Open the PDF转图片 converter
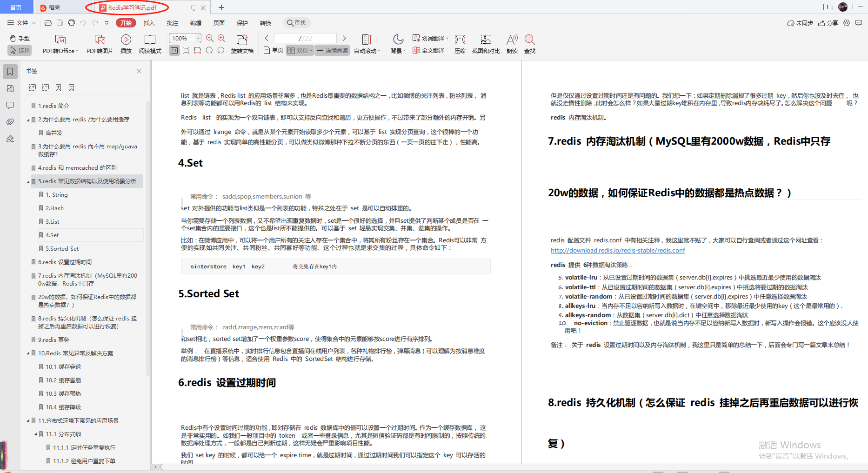The image size is (868, 473). pyautogui.click(x=100, y=44)
